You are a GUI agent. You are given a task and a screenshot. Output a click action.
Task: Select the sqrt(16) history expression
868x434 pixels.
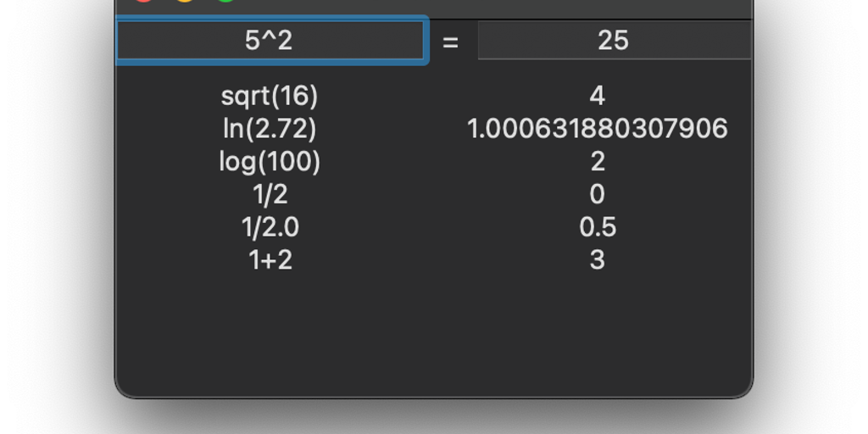[270, 96]
